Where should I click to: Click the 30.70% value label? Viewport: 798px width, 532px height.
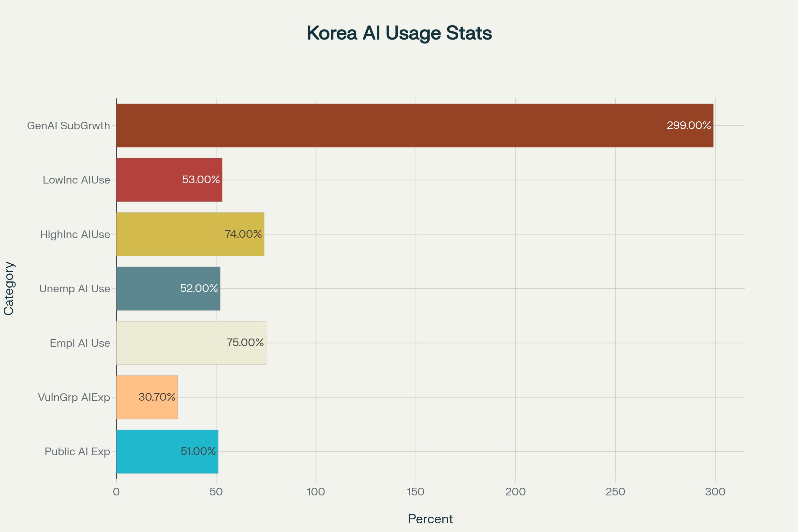tap(157, 397)
